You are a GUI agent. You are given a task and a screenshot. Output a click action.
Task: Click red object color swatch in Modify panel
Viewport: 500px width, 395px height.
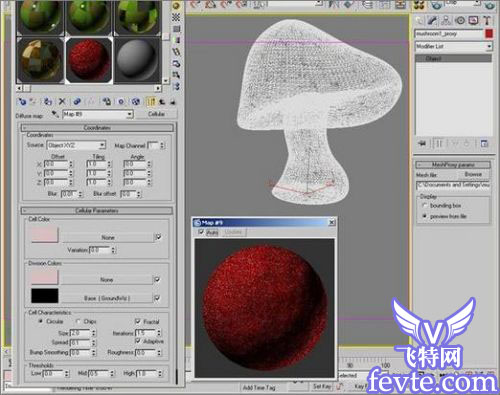click(489, 34)
